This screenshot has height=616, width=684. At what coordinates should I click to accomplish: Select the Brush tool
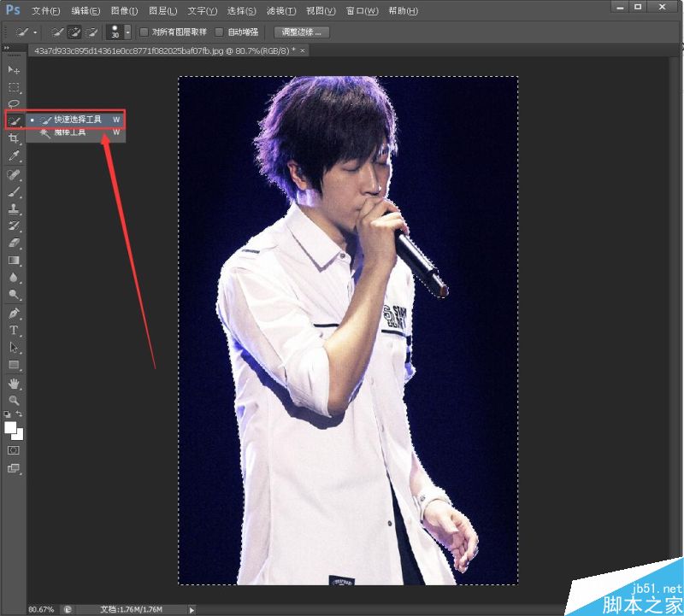(x=14, y=192)
